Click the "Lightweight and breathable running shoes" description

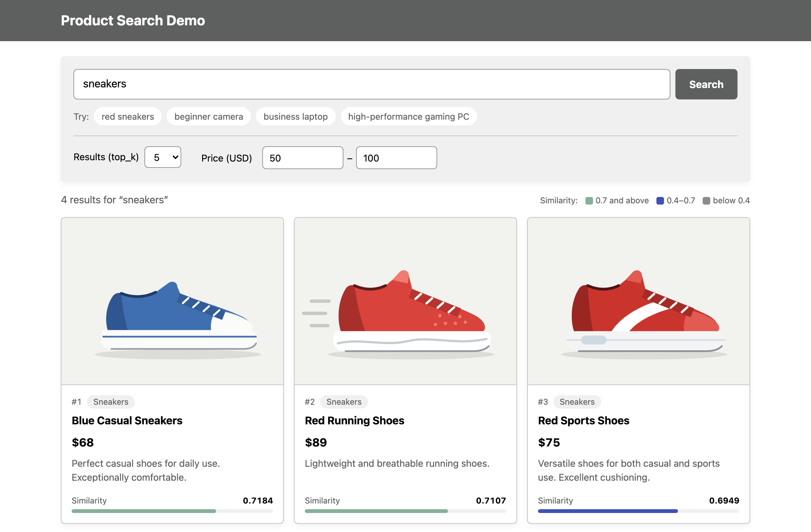(397, 464)
